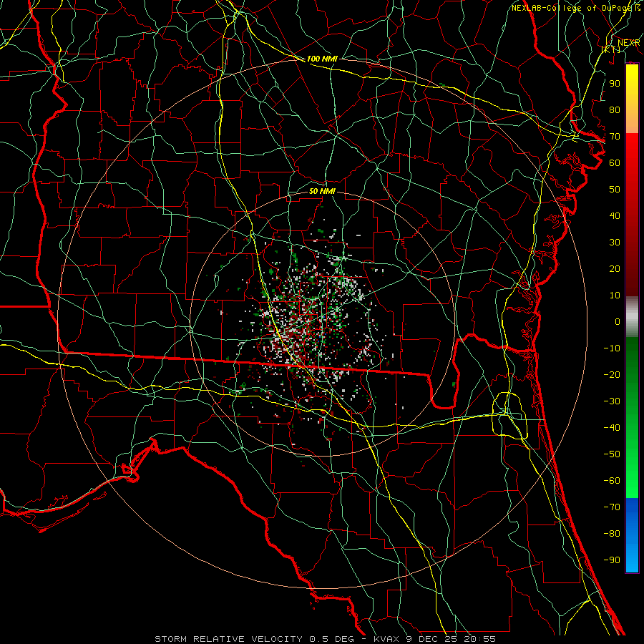Click the Storm Relative Velocity caption at bottom

coord(325,639)
